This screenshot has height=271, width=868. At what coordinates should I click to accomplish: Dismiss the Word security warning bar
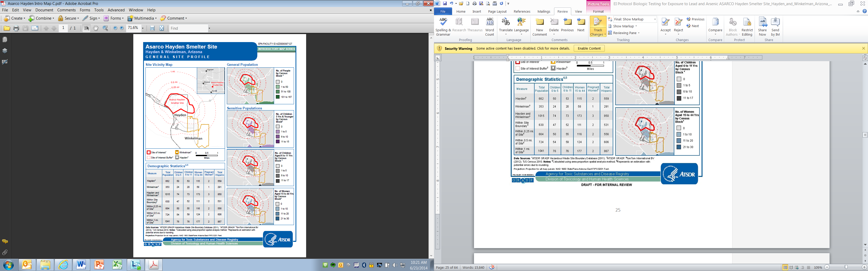click(863, 49)
